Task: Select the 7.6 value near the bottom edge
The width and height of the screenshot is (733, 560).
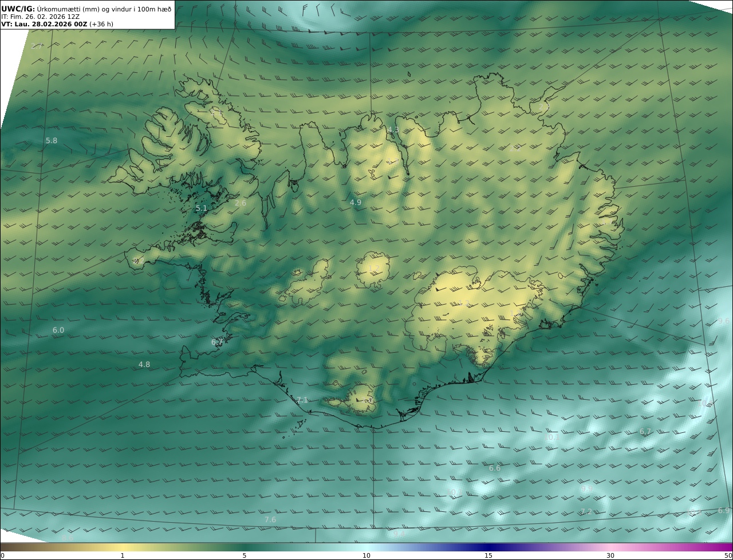Action: (x=270, y=520)
